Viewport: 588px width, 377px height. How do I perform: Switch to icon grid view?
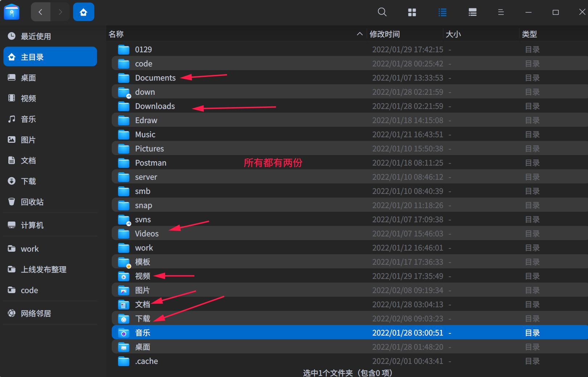(x=412, y=12)
